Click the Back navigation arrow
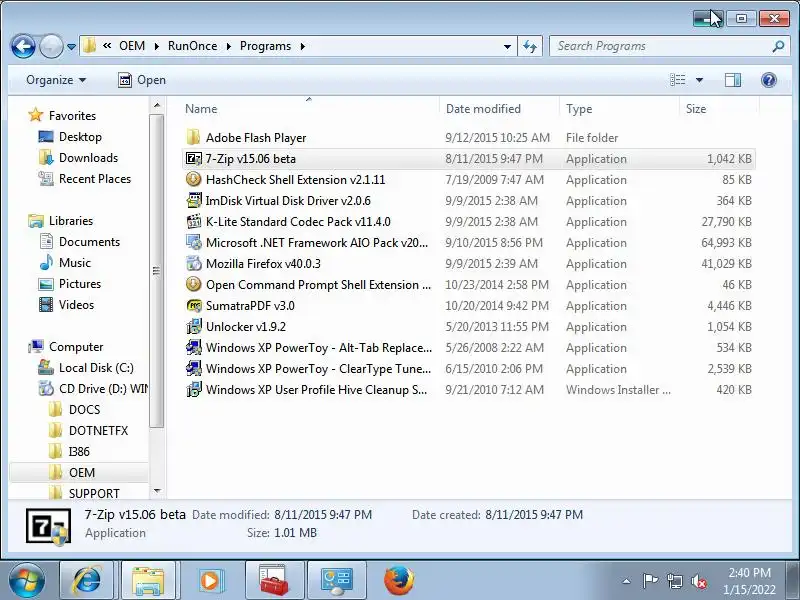 pyautogui.click(x=23, y=46)
